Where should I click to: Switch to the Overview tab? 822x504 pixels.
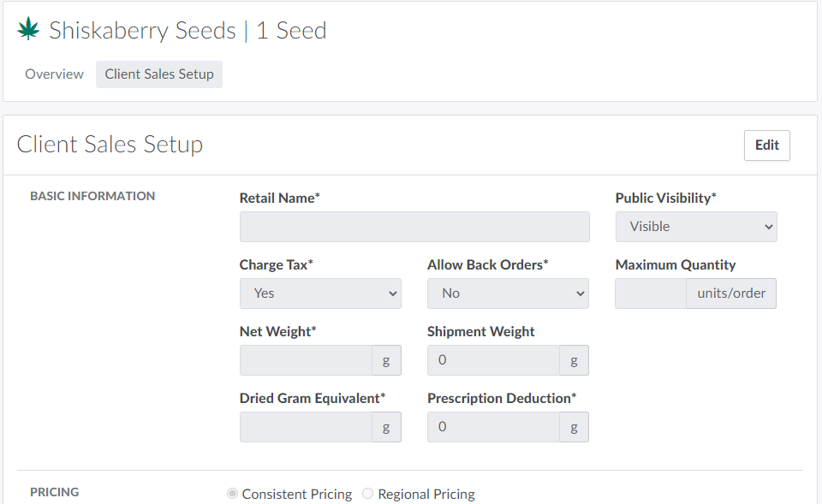click(54, 74)
